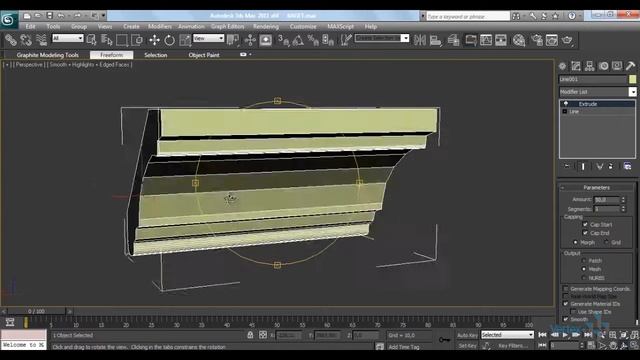Select Patch output radio button
This screenshot has height=360, width=640.
[584, 260]
